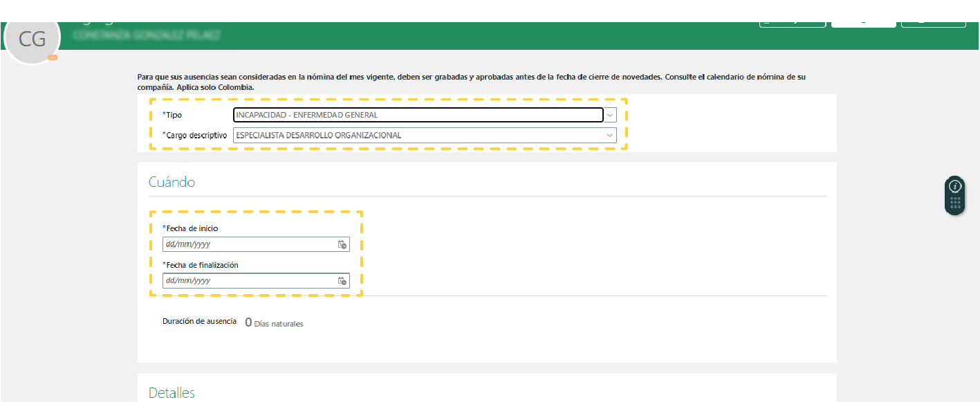Focus the Fecha de finalización date field

(249, 281)
